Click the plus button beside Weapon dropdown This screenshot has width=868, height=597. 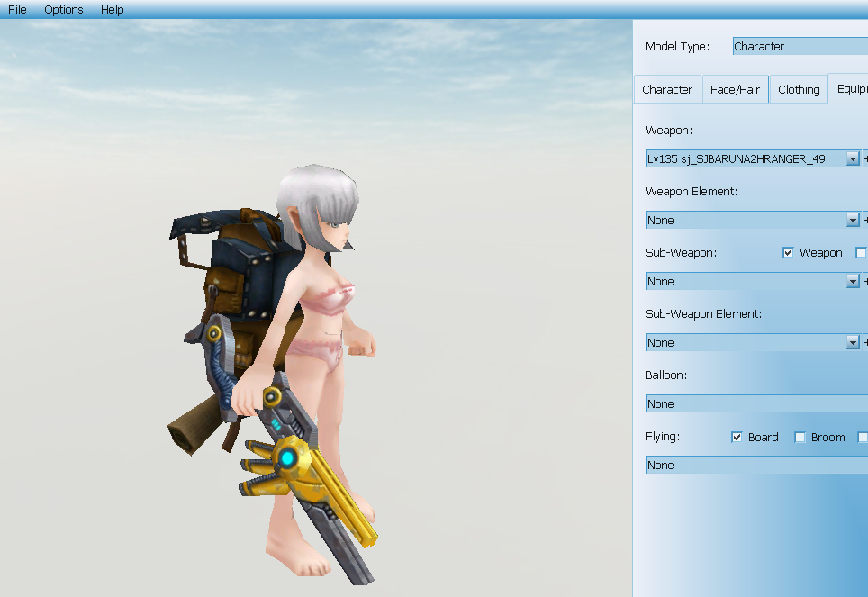(x=865, y=159)
